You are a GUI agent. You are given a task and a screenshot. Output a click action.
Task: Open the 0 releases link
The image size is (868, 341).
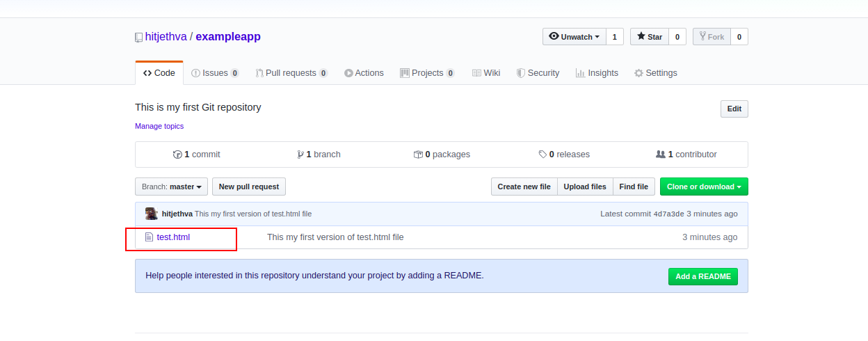pyautogui.click(x=564, y=154)
